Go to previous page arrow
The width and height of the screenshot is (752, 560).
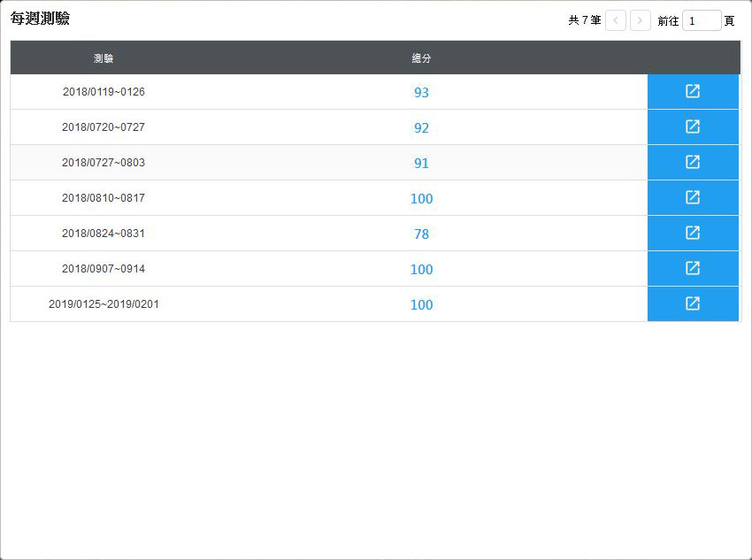point(616,20)
